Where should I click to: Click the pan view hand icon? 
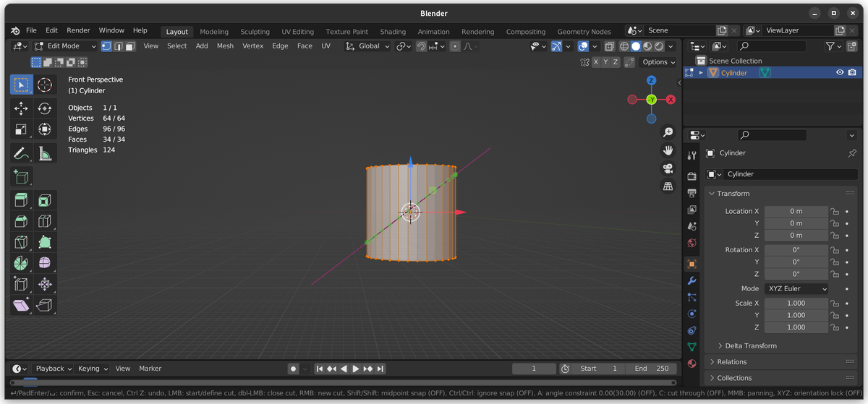tap(668, 150)
